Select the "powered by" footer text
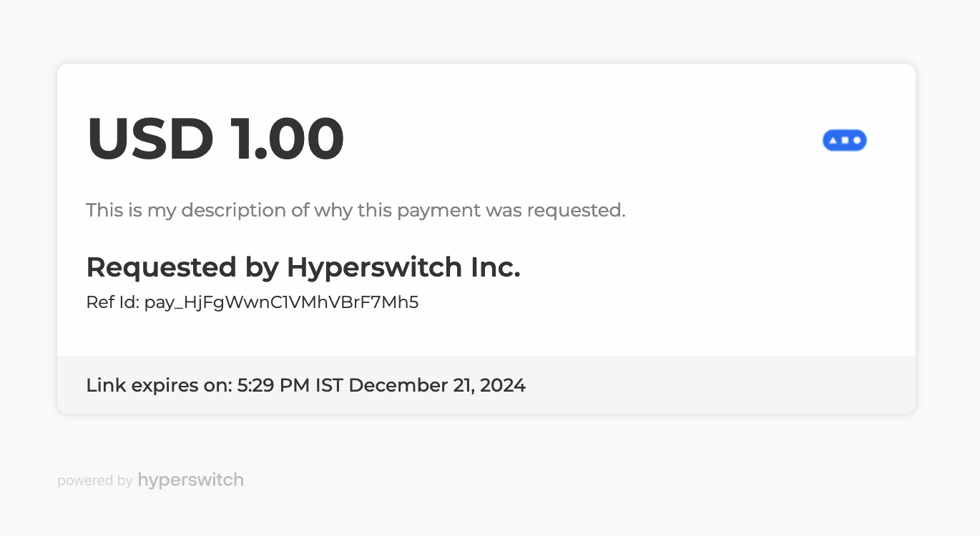 click(94, 481)
